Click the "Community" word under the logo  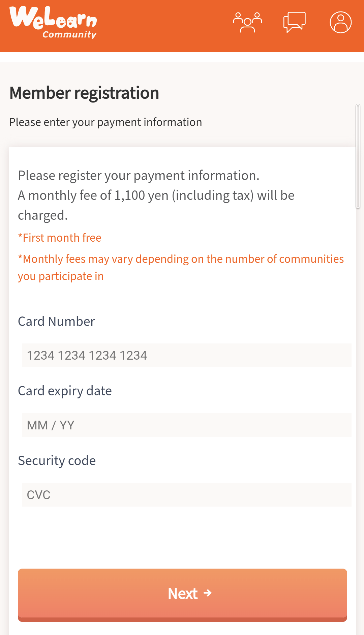point(69,35)
